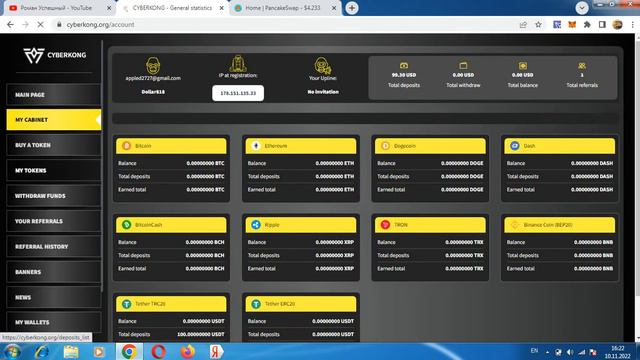Close the PancakeSwap tab
640x360 pixels.
[x=334, y=8]
